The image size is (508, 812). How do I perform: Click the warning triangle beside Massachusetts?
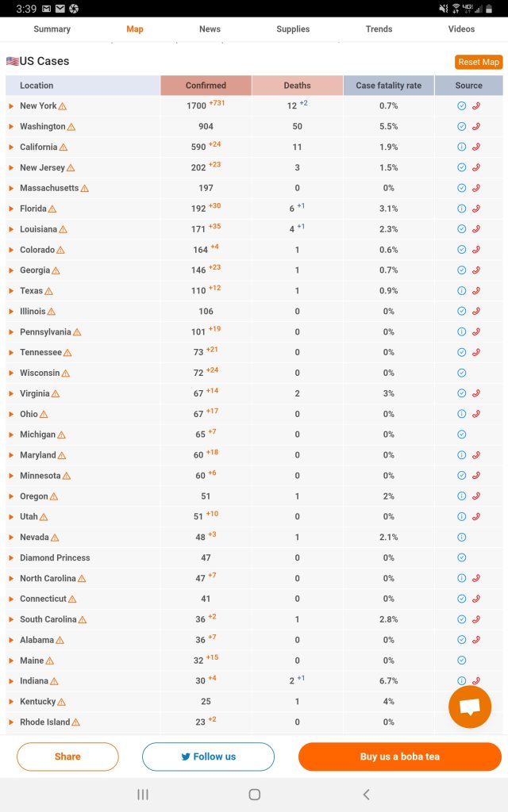click(84, 189)
